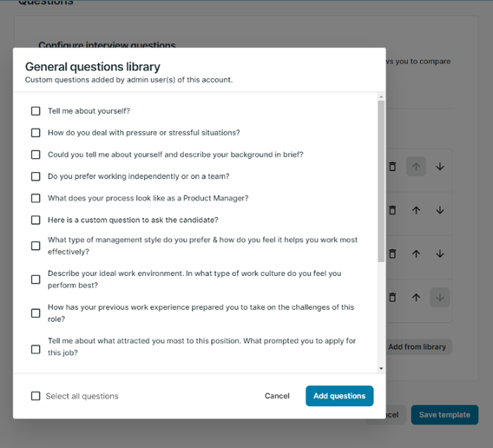
Task: Click the Save template button
Action: click(444, 415)
